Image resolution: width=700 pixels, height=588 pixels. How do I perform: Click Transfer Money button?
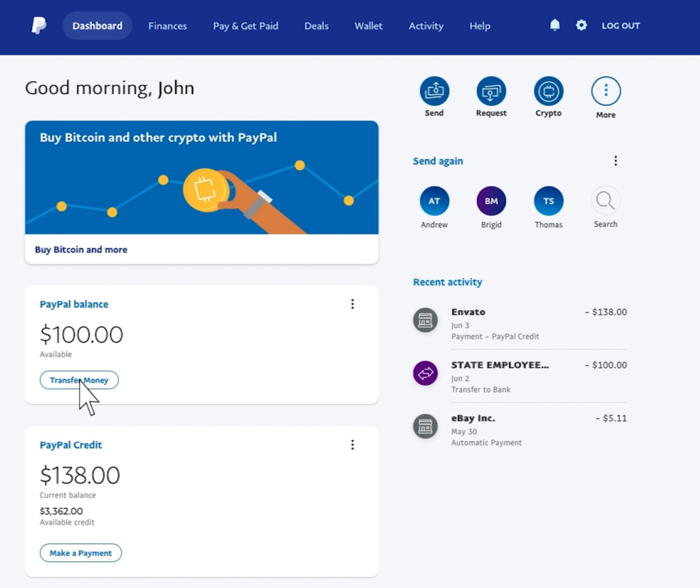pos(79,380)
